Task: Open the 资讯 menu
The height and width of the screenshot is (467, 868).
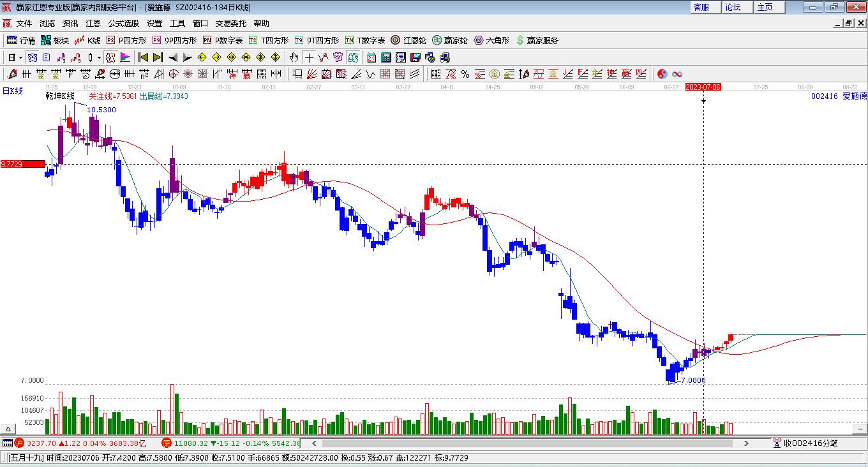Action: point(70,24)
